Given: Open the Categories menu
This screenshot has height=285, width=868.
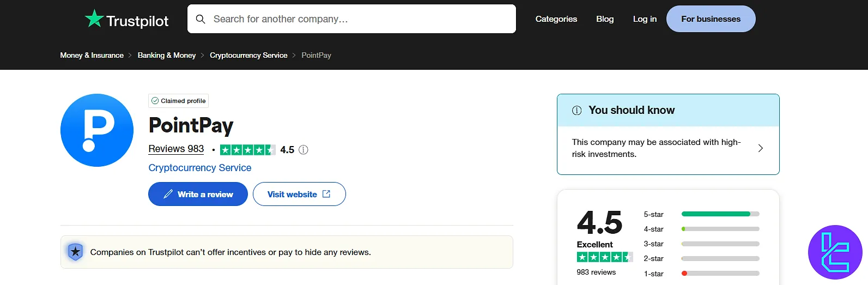Looking at the screenshot, I should point(556,19).
